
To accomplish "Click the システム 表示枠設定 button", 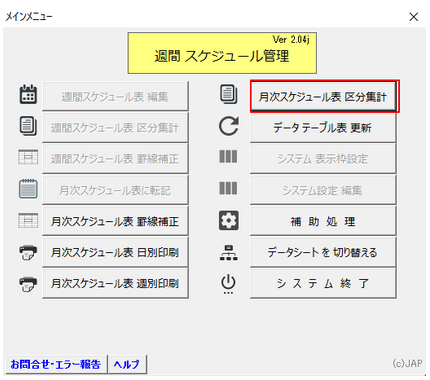I will (x=323, y=159).
